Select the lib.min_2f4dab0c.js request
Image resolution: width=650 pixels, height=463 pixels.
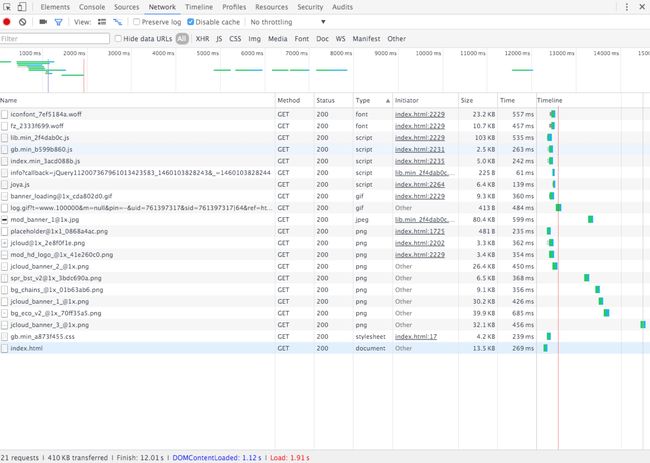pyautogui.click(x=40, y=138)
